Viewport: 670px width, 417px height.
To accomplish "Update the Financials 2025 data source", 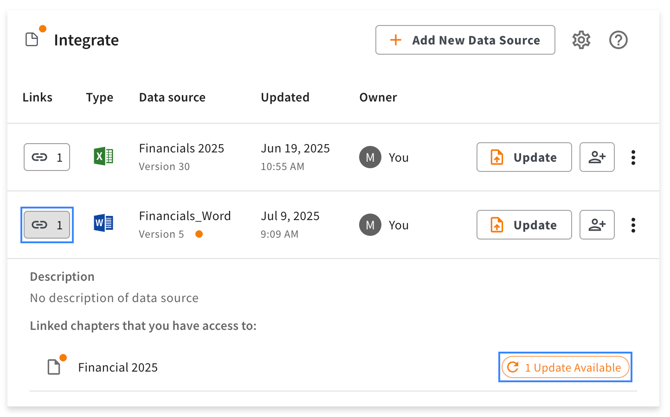I will tap(523, 157).
